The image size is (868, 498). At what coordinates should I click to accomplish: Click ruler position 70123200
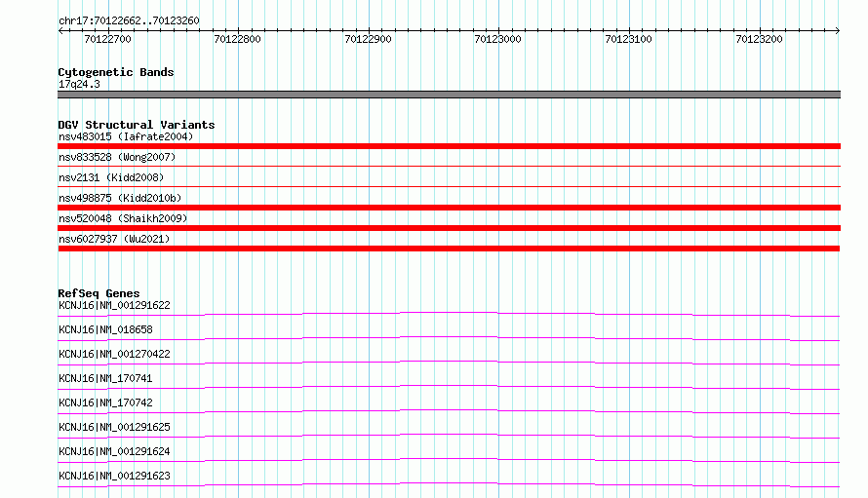[x=759, y=39]
